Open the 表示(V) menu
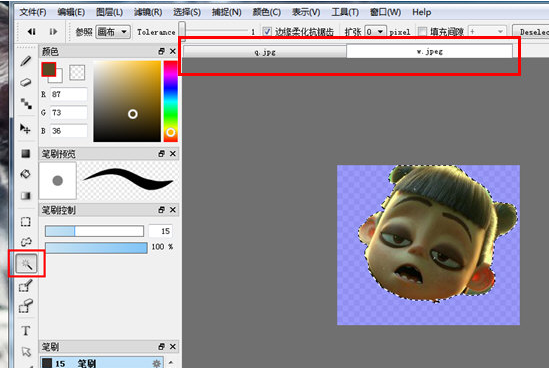Viewport: 549px width, 368px height. point(306,12)
